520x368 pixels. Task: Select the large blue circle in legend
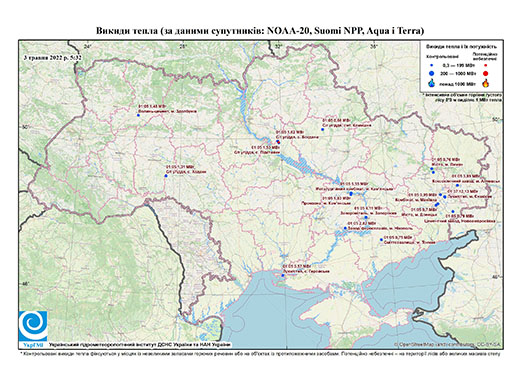click(432, 74)
